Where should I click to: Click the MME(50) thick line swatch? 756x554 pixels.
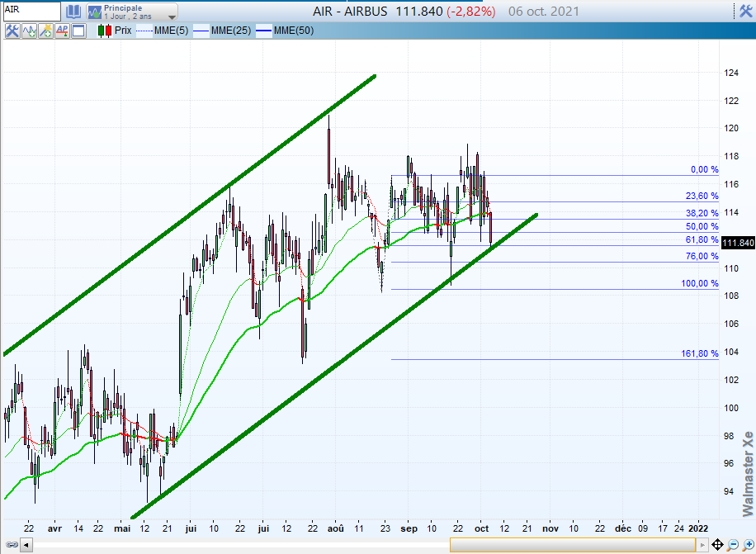(264, 31)
